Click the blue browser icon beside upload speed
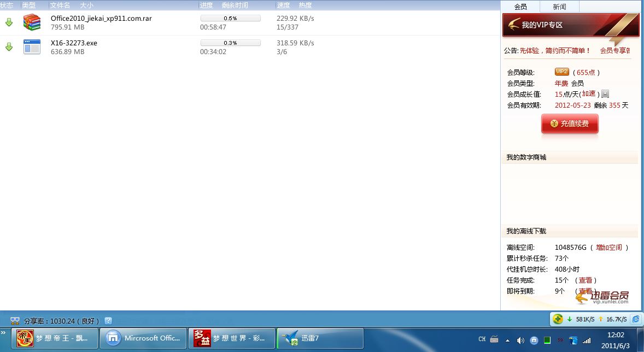This screenshot has width=644, height=352. click(636, 319)
